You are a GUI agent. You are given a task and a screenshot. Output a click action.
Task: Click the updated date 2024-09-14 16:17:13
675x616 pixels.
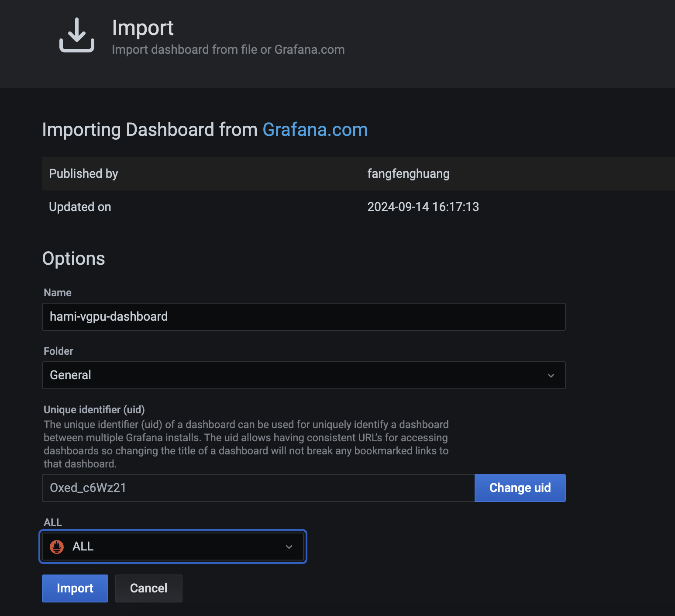pyautogui.click(x=423, y=207)
